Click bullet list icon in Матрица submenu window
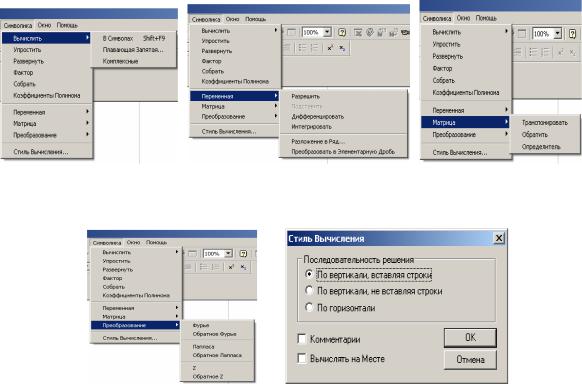The width and height of the screenshot is (582, 384). pos(533,52)
